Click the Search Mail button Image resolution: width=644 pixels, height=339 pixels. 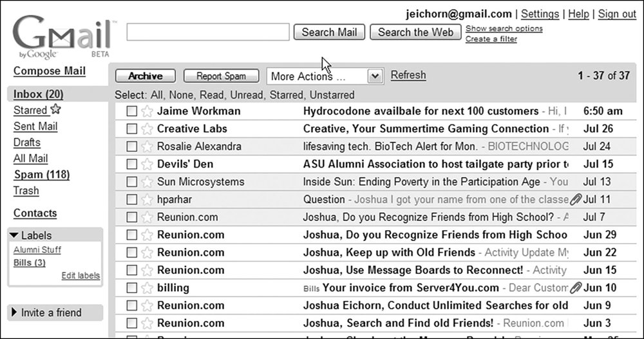pyautogui.click(x=329, y=32)
